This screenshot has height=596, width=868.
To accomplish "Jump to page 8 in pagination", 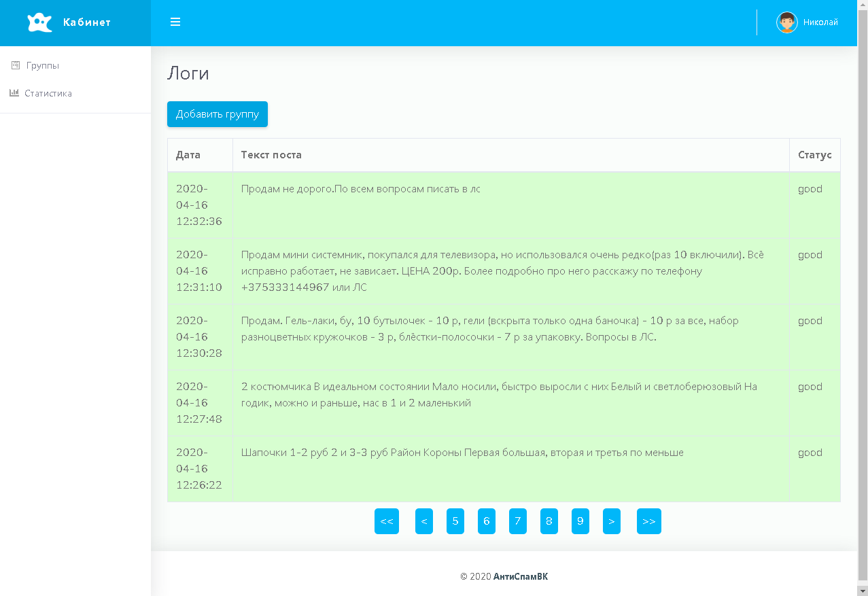I will [549, 521].
